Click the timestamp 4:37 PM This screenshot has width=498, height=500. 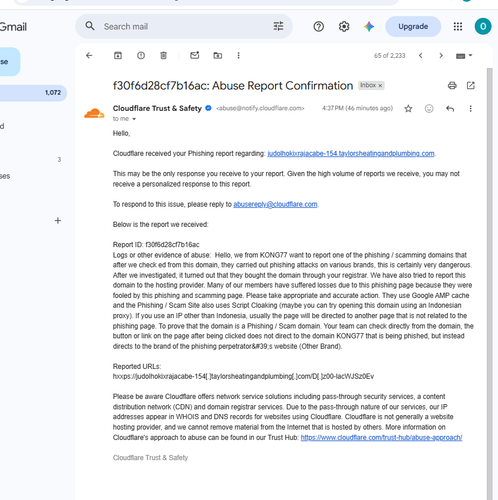(357, 108)
